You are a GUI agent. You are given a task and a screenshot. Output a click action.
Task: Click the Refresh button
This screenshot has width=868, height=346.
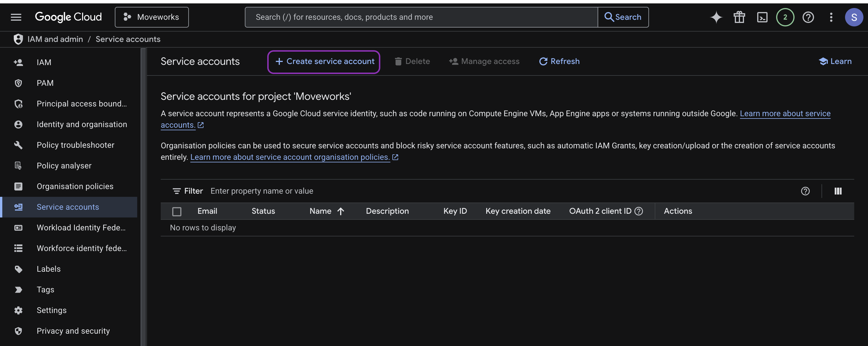pos(559,61)
